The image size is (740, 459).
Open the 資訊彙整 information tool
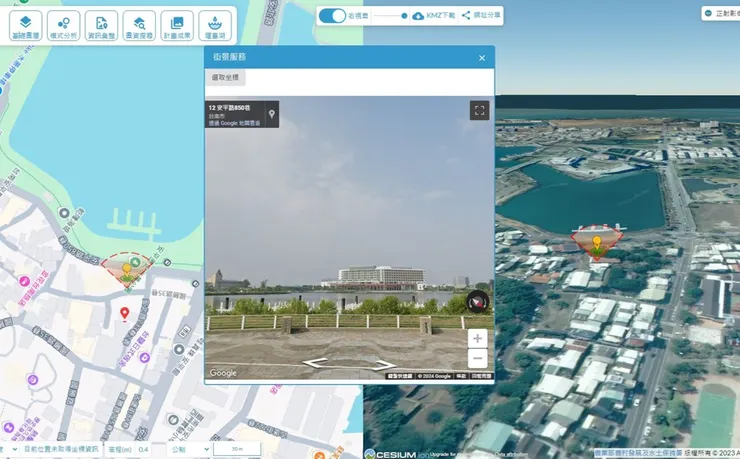[x=101, y=25]
